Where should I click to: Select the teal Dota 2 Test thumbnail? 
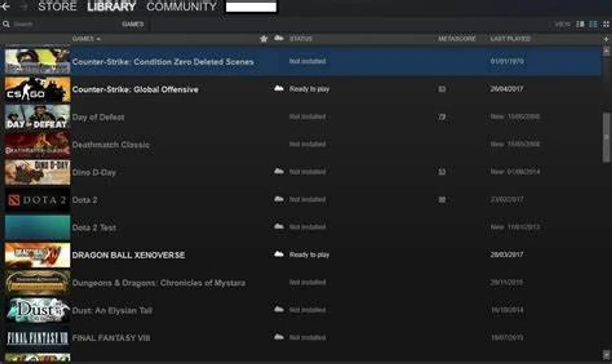tap(38, 227)
